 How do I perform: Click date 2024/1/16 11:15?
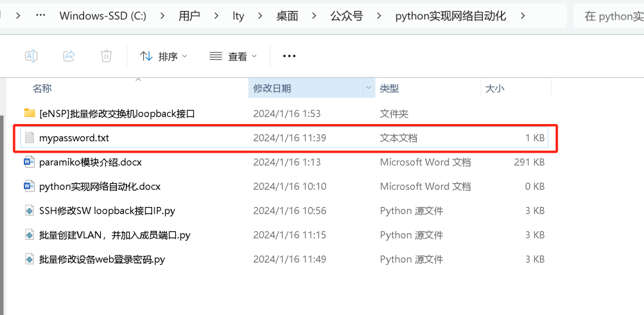290,235
